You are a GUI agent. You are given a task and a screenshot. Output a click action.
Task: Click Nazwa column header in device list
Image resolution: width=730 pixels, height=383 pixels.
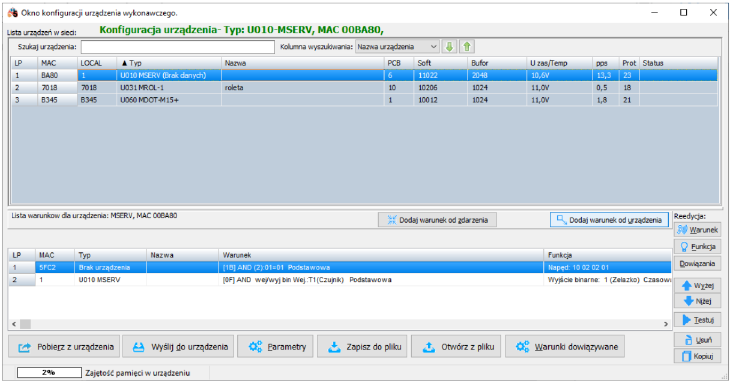(303, 63)
